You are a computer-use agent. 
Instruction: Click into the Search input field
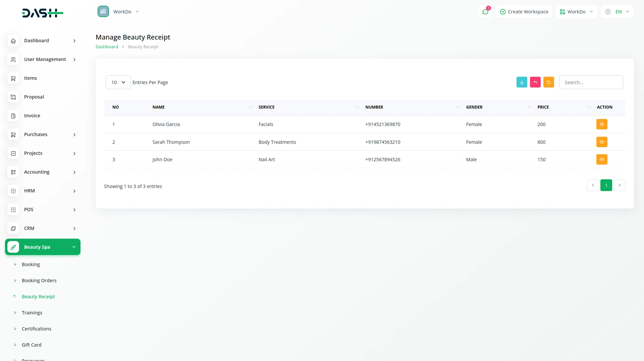[x=591, y=82]
